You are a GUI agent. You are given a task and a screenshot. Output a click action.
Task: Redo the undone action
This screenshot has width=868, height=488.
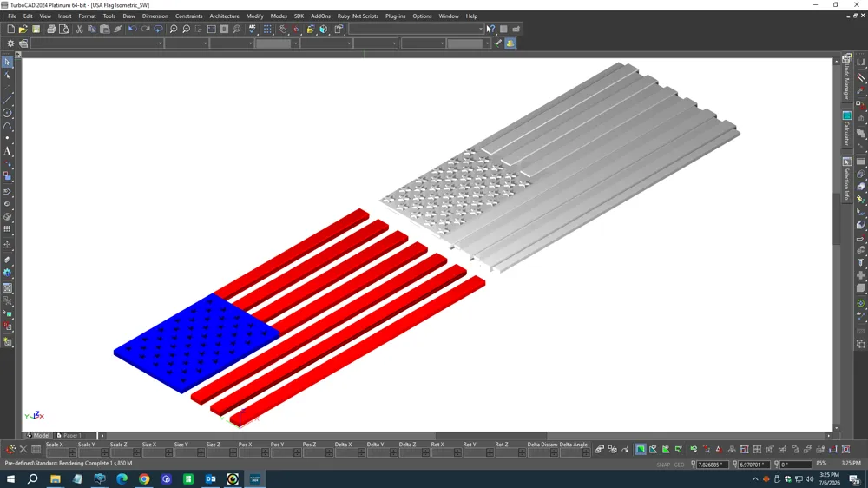click(145, 29)
